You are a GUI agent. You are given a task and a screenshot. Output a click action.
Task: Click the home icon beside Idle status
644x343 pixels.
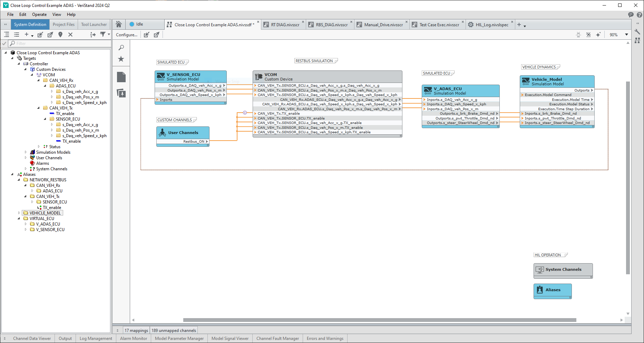pyautogui.click(x=119, y=24)
